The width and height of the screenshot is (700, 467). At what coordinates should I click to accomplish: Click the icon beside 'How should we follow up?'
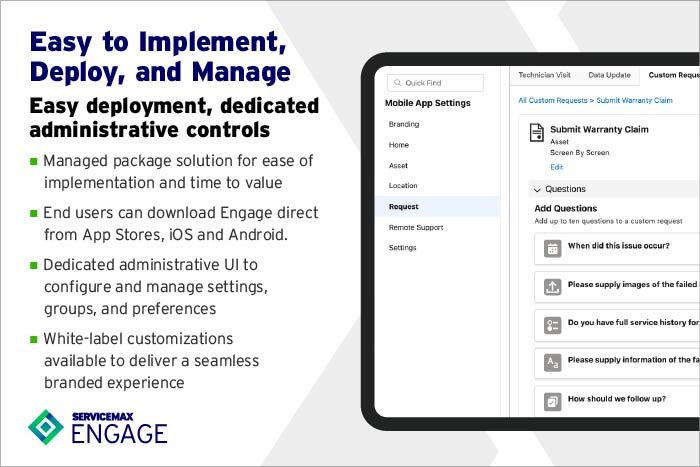tap(552, 400)
